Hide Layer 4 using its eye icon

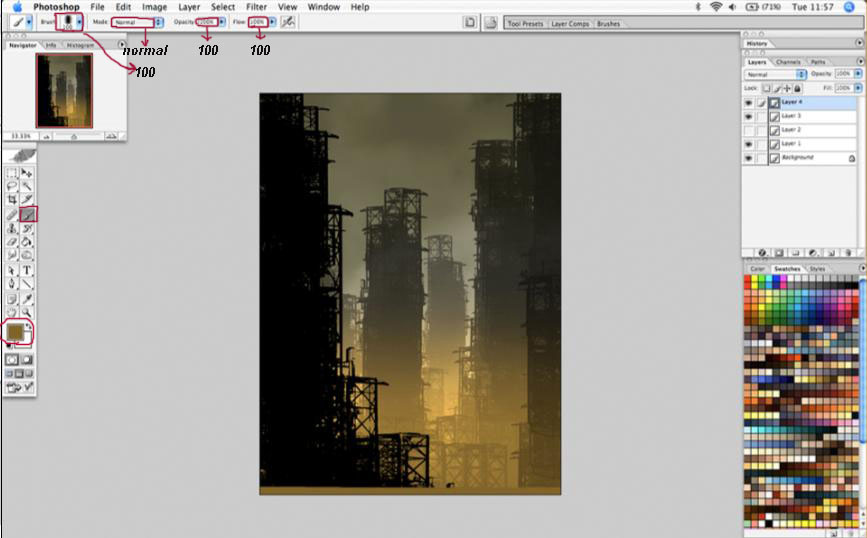[749, 103]
